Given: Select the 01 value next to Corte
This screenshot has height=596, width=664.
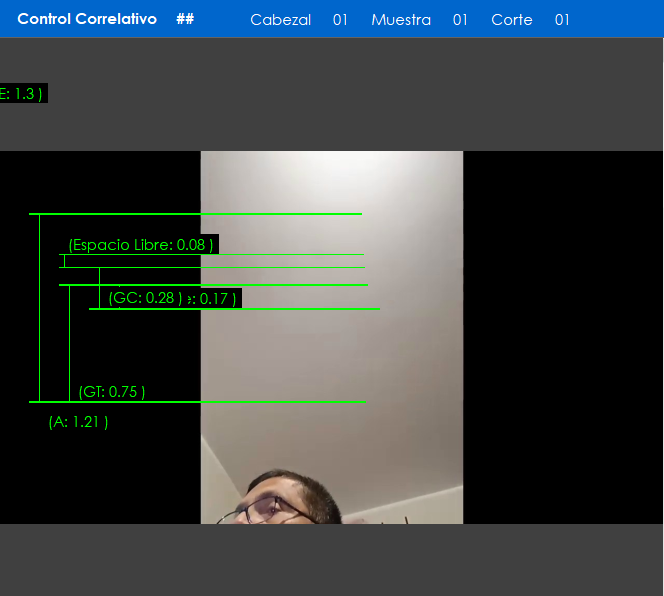Looking at the screenshot, I should 562,20.
